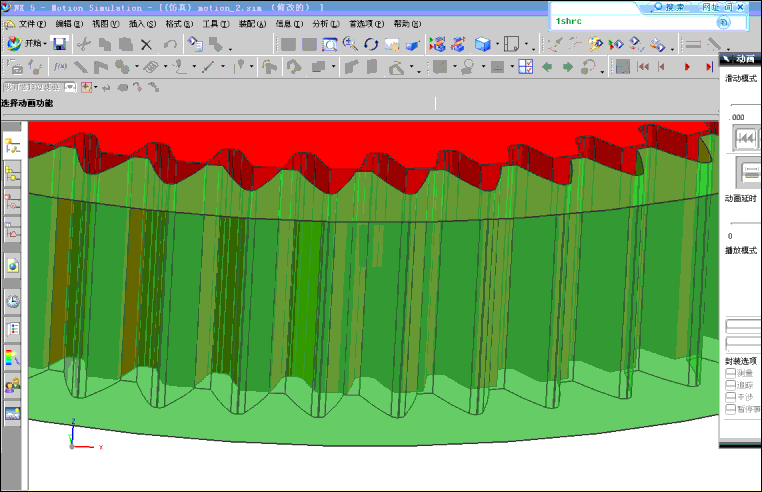Open the 文件 (File) menu
Viewport: 762px width, 492px height.
coord(32,24)
